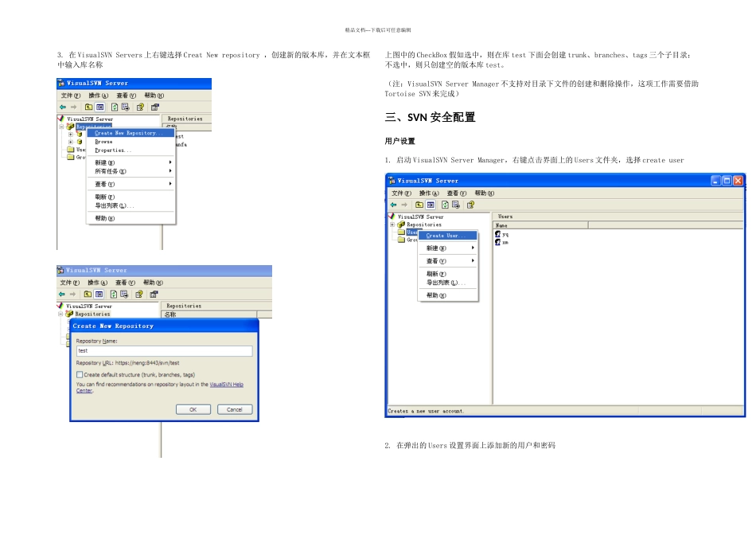Open 帮助(H) menu bar item in Users window
The width and height of the screenshot is (756, 535).
coord(485,193)
